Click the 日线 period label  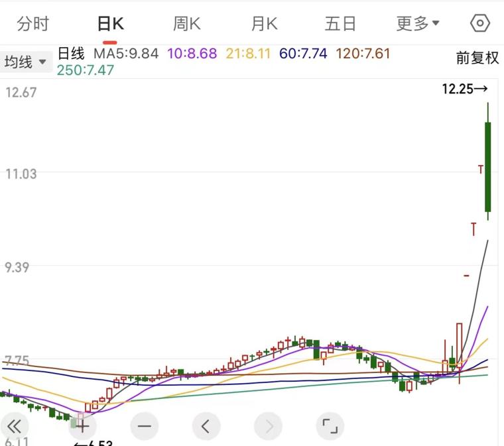click(x=71, y=53)
